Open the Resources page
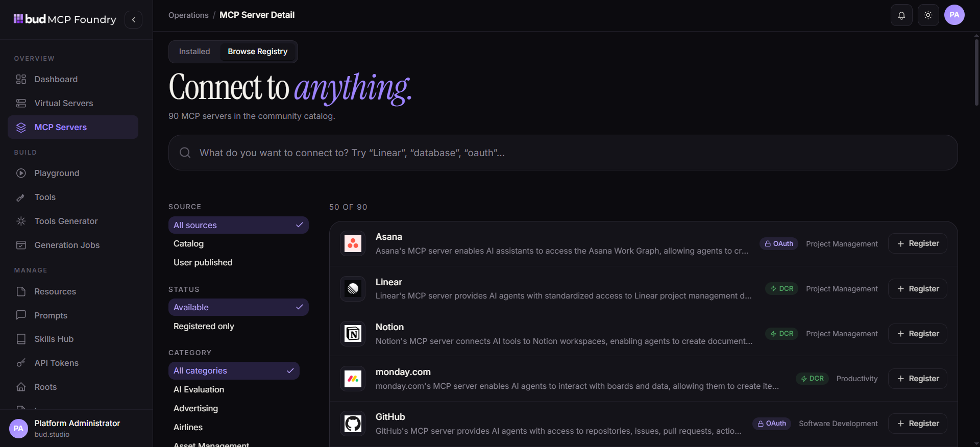The image size is (980, 447). coord(73,291)
